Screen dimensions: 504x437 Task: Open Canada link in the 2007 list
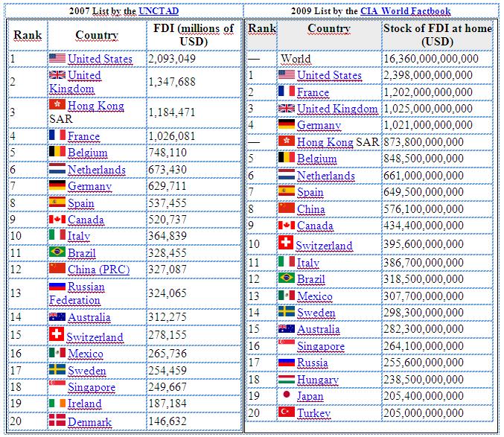[x=86, y=220]
